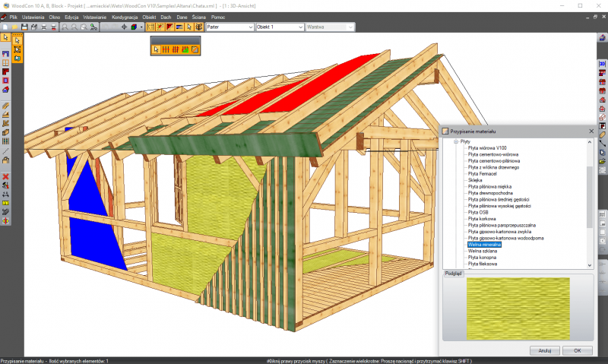Click the OK button

(577, 350)
